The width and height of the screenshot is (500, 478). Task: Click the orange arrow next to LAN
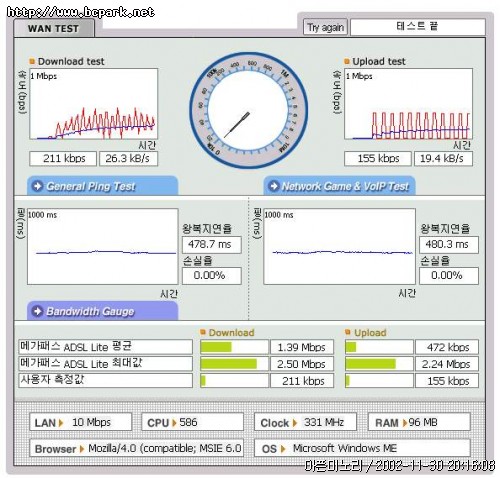tap(61, 423)
